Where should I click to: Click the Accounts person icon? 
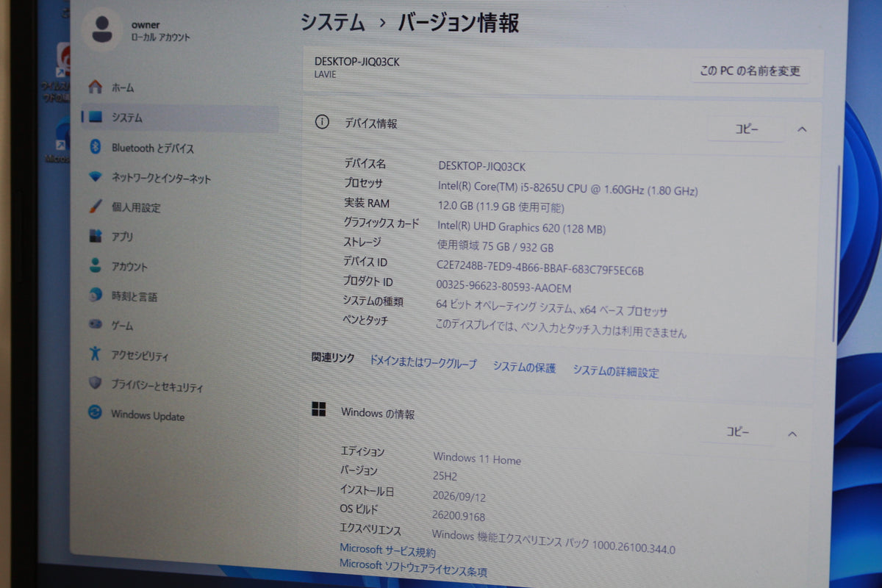pos(96,265)
